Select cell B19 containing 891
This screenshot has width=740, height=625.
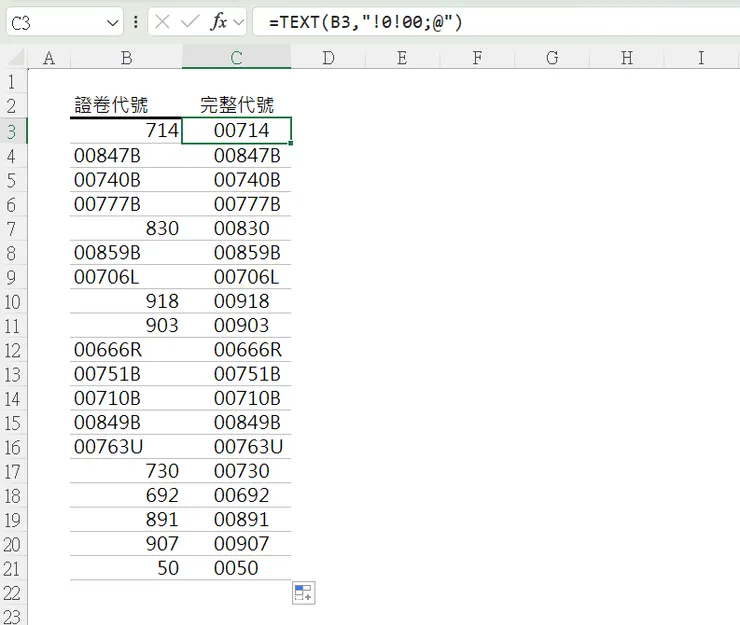(126, 520)
